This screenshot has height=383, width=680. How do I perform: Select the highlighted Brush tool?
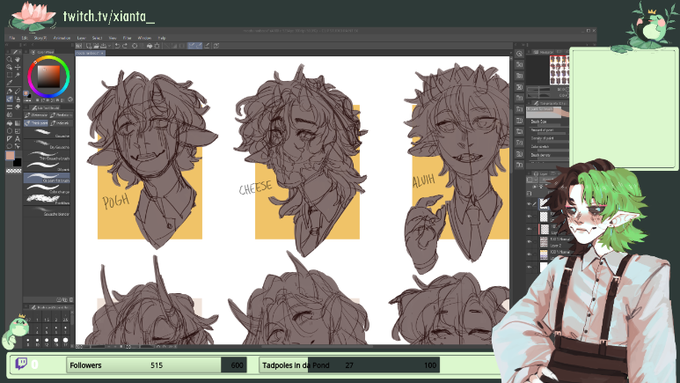[x=10, y=99]
